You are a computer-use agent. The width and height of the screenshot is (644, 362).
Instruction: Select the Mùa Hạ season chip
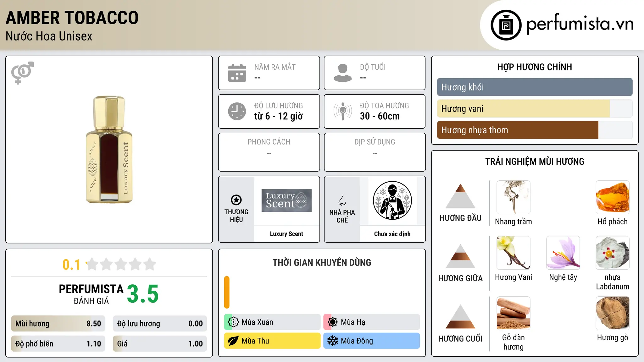click(x=372, y=322)
